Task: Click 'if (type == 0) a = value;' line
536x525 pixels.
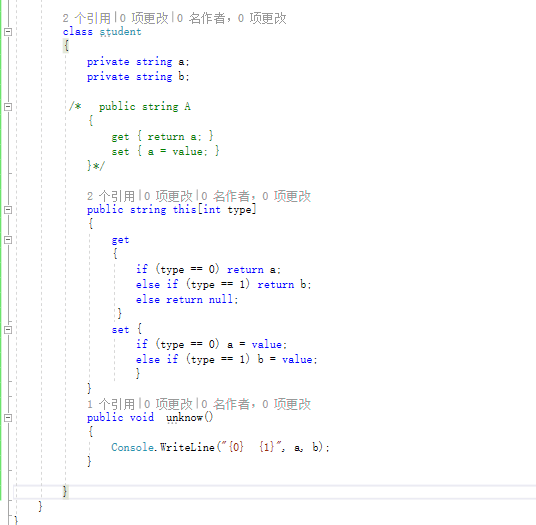Action: tap(211, 344)
